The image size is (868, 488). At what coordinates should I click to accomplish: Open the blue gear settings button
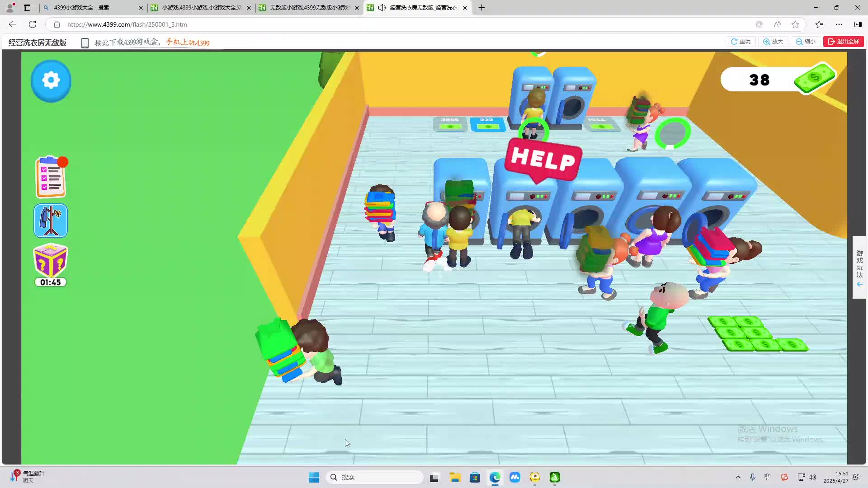51,80
